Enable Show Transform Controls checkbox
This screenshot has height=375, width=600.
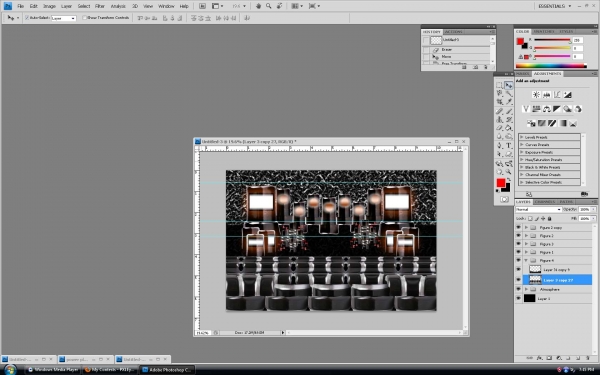coord(85,18)
